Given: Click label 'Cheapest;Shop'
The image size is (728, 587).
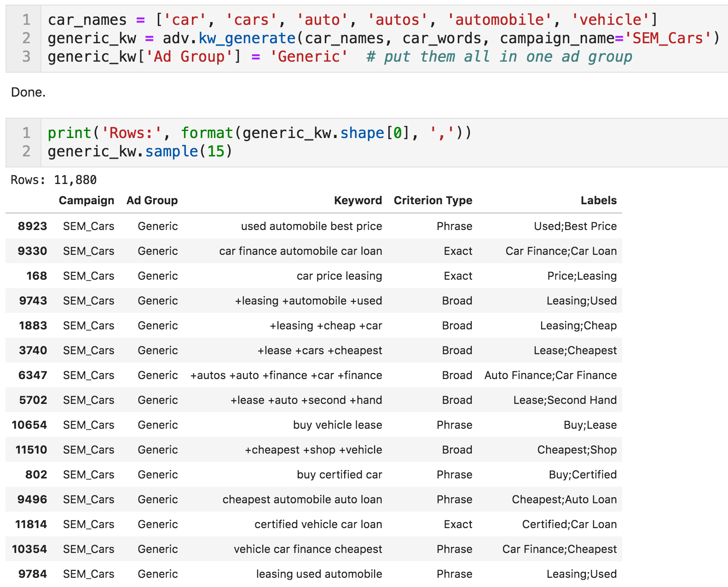Looking at the screenshot, I should pos(577,450).
